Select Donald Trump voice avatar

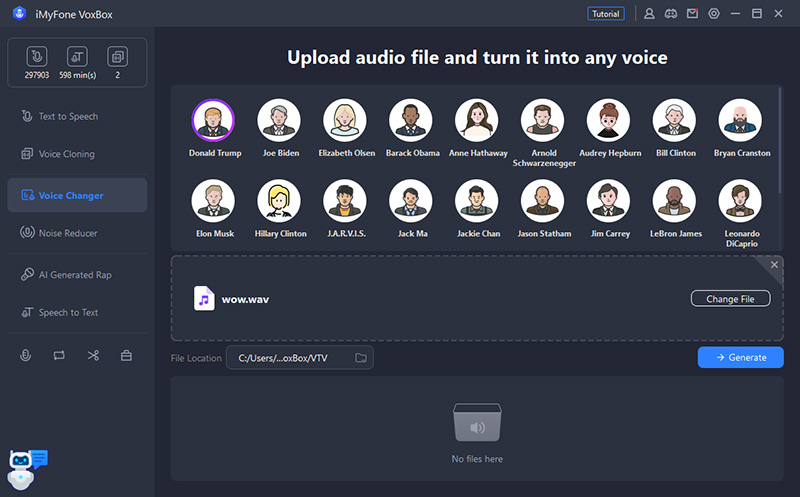click(x=213, y=120)
